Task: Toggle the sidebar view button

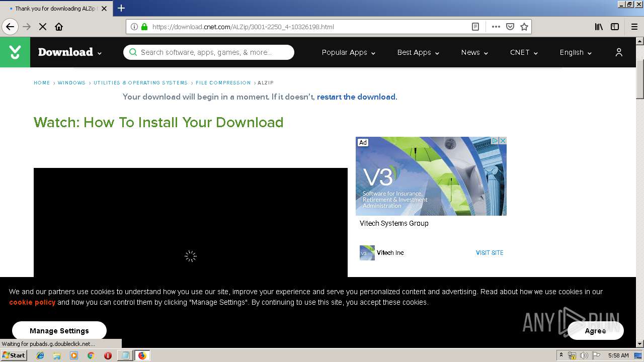Action: [x=615, y=27]
